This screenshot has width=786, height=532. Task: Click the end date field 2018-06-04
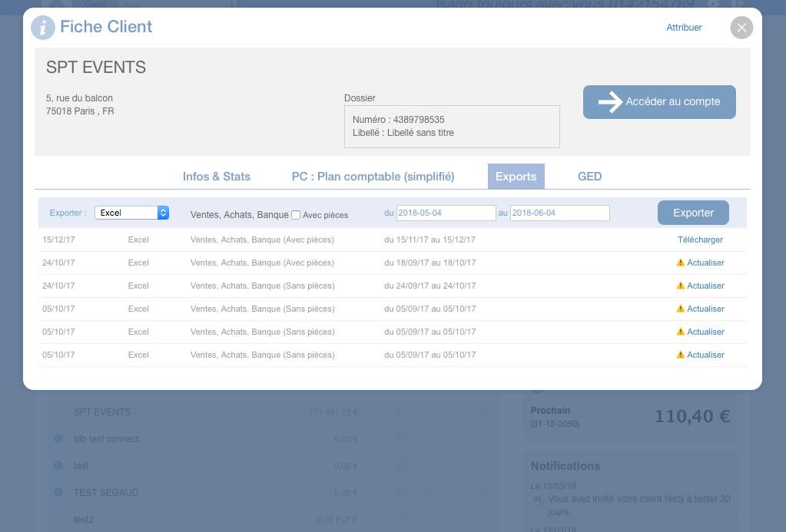559,213
